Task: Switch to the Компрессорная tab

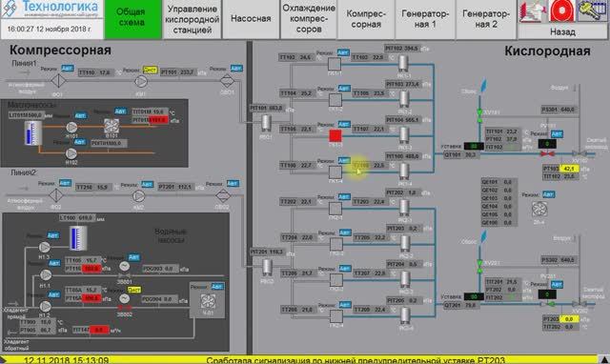Action: click(x=366, y=19)
